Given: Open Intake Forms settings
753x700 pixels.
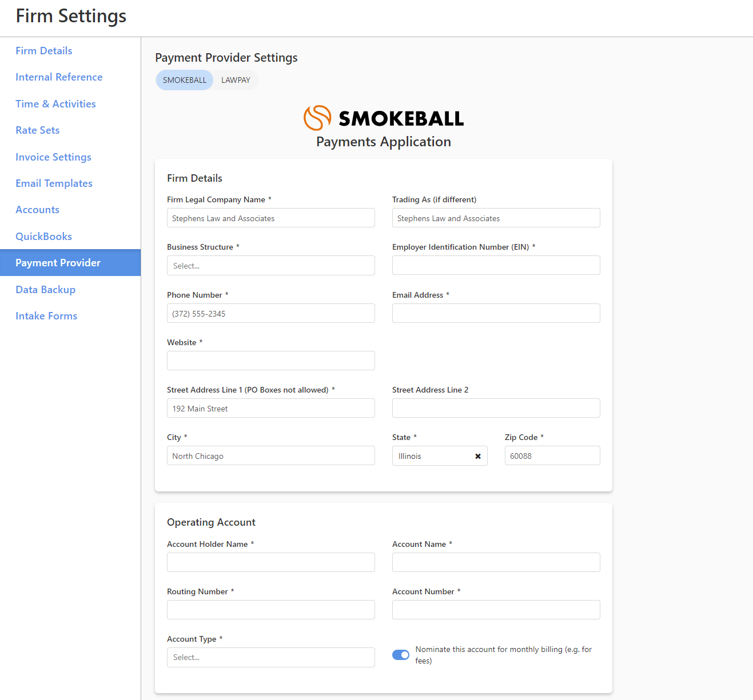Looking at the screenshot, I should coord(46,316).
